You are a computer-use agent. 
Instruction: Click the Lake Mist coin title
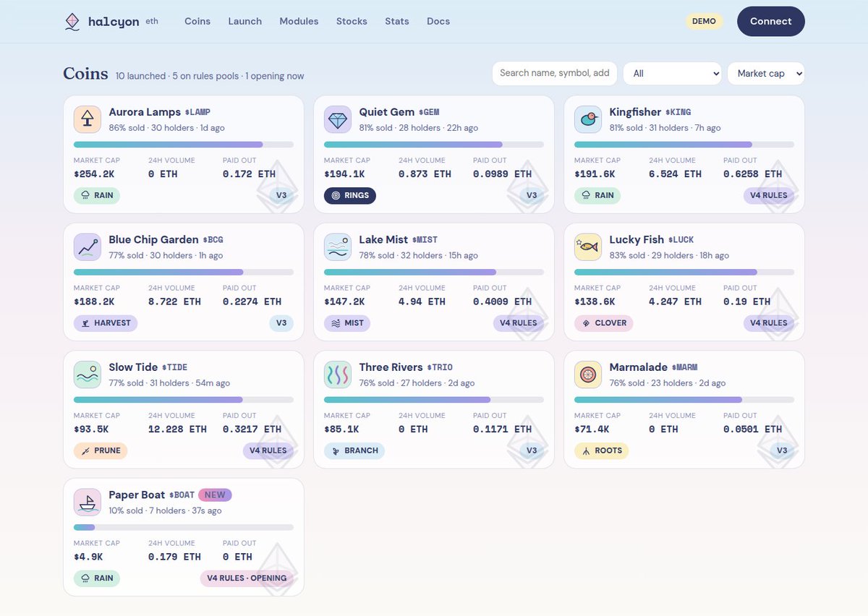pyautogui.click(x=383, y=240)
